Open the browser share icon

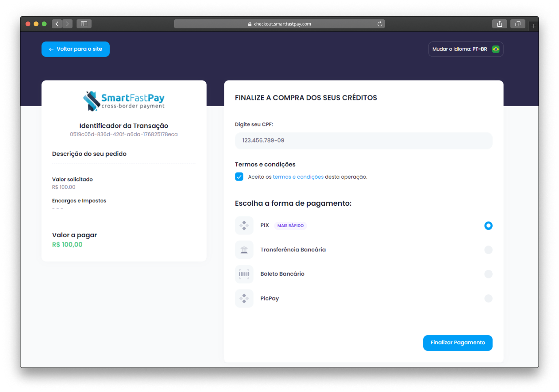coord(499,24)
